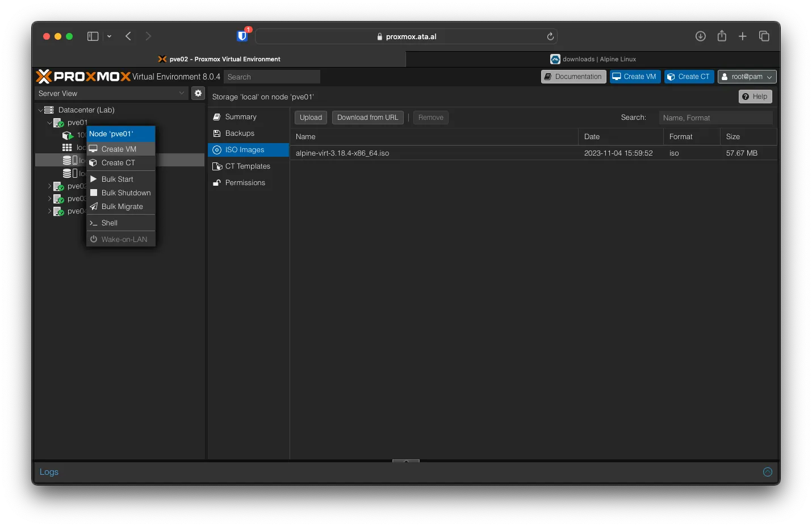Click the Proxmox header Search field
The image size is (812, 527).
[272, 77]
